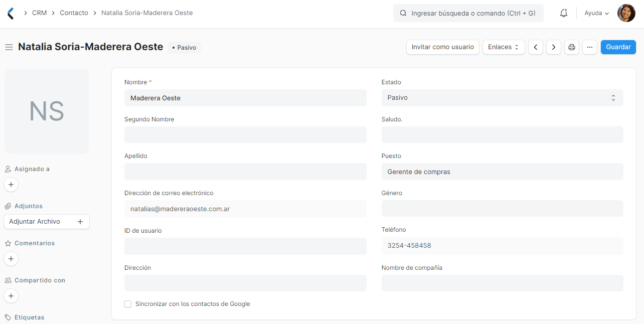Open the Estado dropdown showing Pasivo
Viewport: 644px width, 324px height.
(x=502, y=98)
